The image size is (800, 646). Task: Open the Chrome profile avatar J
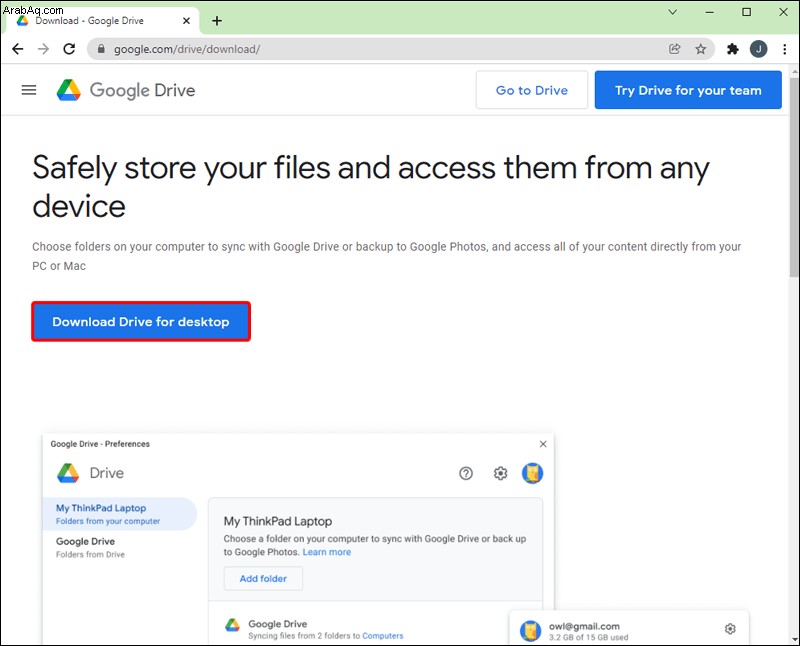(x=759, y=49)
